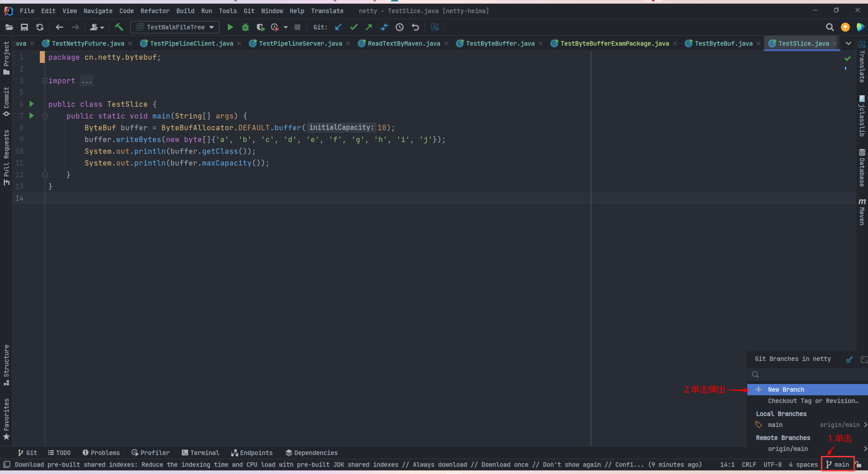Show hidden editor tabs dropdown chevron
The image size is (868, 474).
click(x=849, y=43)
